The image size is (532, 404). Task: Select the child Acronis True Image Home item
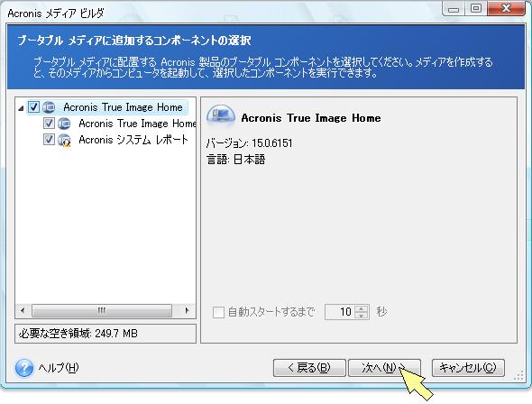137,124
